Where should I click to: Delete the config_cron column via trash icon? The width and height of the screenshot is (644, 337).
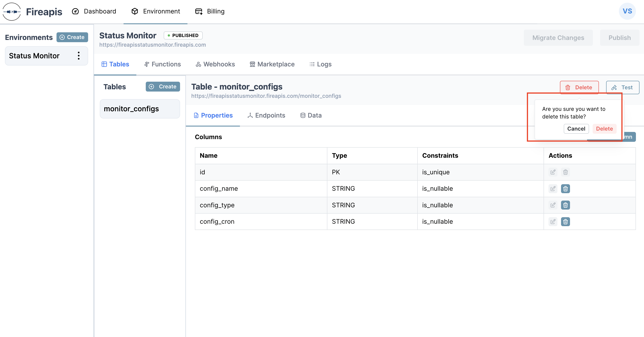tap(565, 222)
